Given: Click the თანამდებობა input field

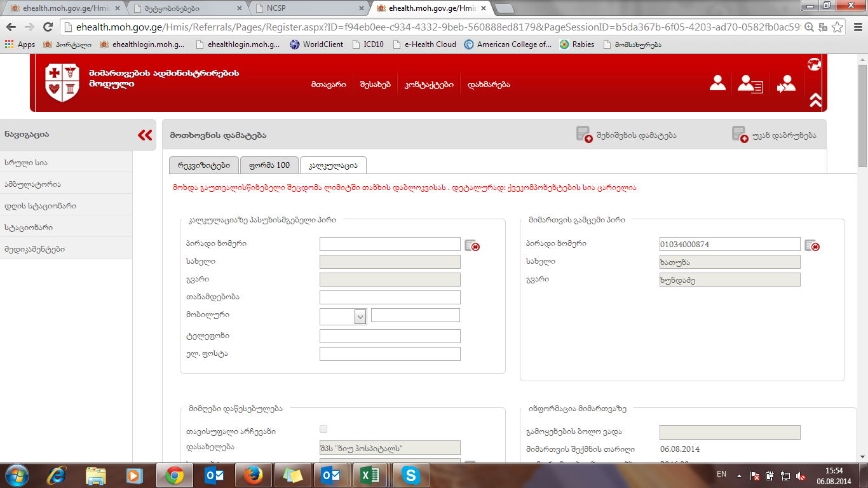Looking at the screenshot, I should pyautogui.click(x=390, y=297).
